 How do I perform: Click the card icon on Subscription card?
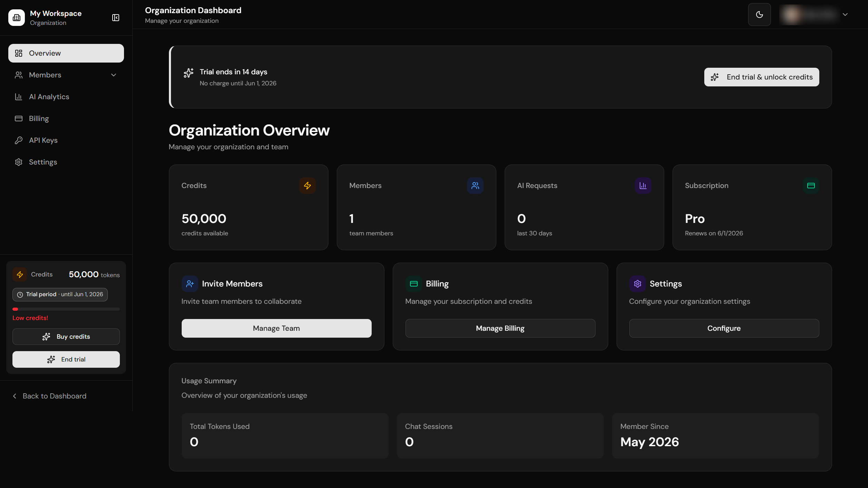click(811, 186)
